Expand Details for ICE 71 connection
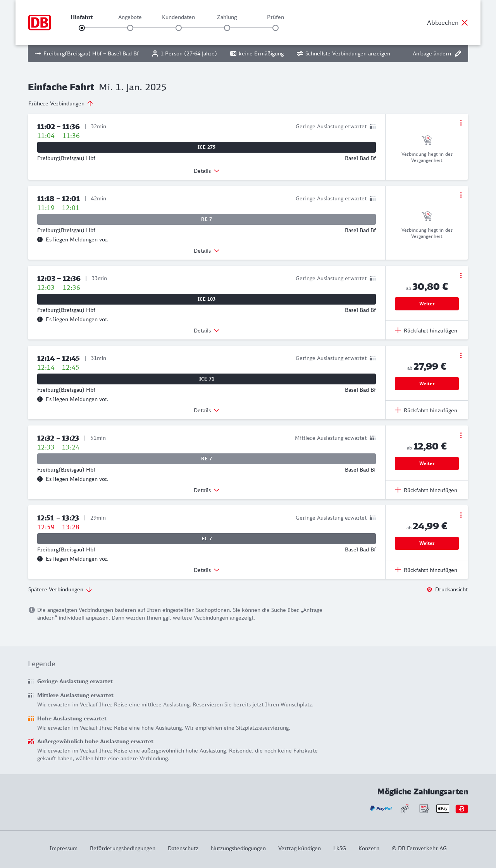The image size is (496, 868). [207, 410]
